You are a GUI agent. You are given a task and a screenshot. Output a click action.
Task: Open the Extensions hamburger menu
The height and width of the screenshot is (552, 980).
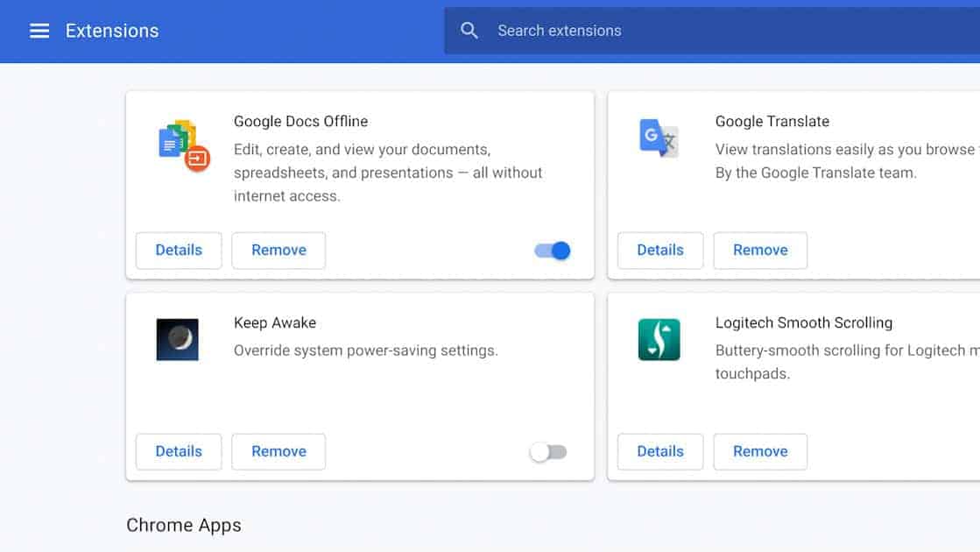click(39, 30)
